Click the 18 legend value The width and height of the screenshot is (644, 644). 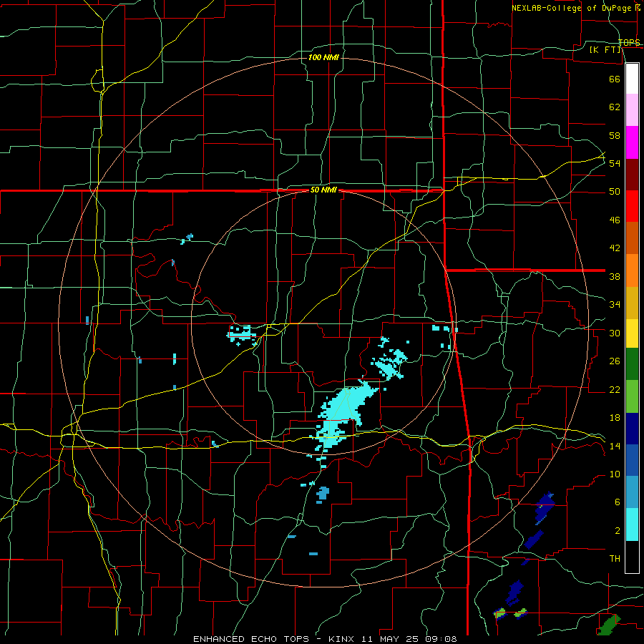pyautogui.click(x=615, y=418)
